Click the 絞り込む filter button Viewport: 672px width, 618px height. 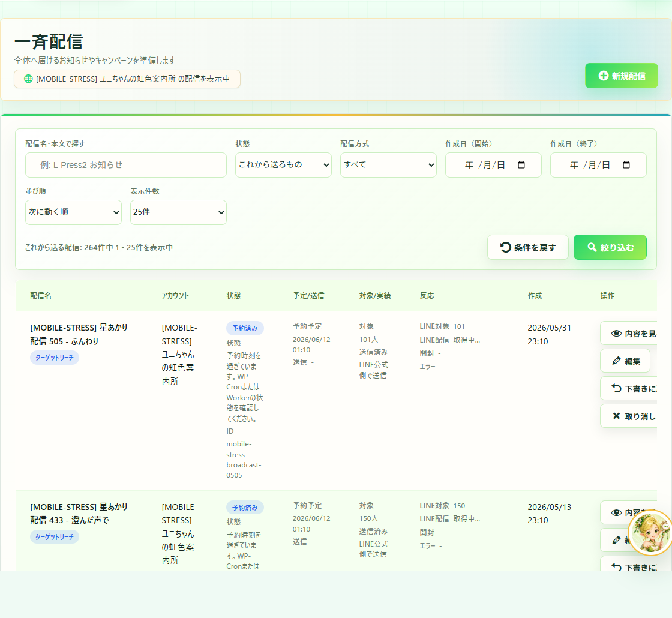[x=610, y=247]
